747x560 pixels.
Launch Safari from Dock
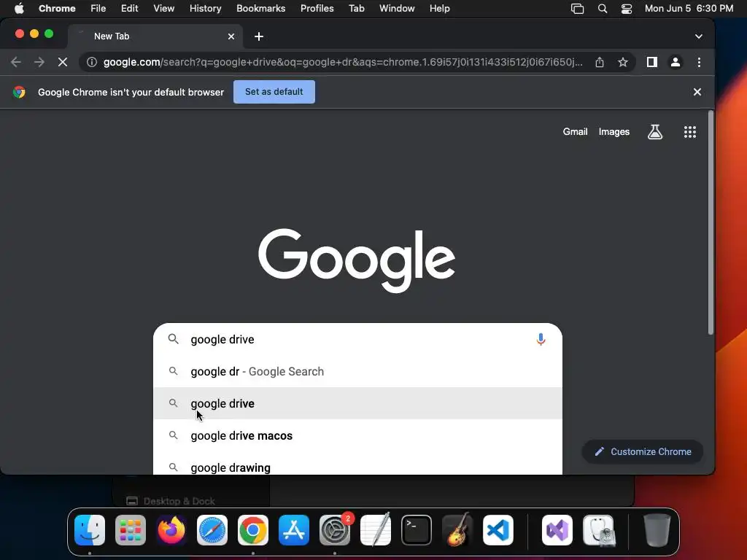click(x=212, y=530)
